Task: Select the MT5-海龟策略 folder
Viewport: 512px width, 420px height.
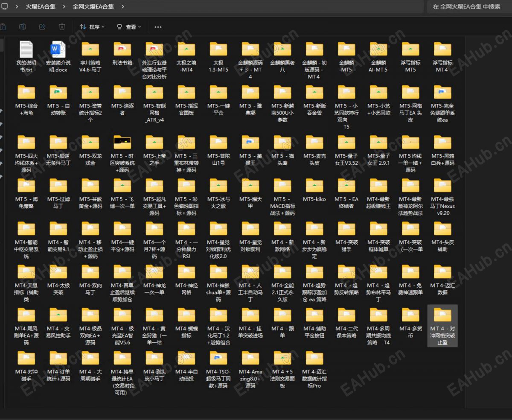Action: click(26, 193)
